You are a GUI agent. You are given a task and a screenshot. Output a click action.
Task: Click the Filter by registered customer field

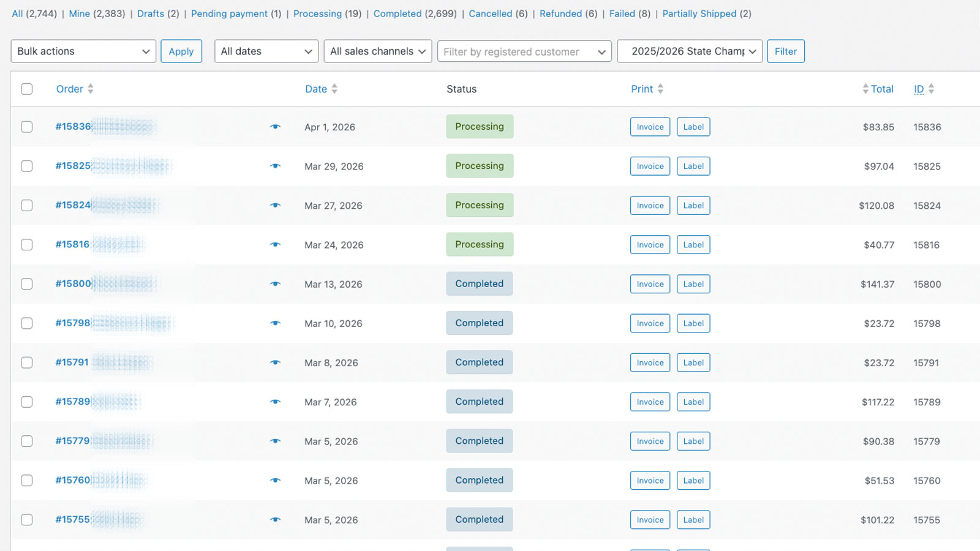click(x=524, y=51)
